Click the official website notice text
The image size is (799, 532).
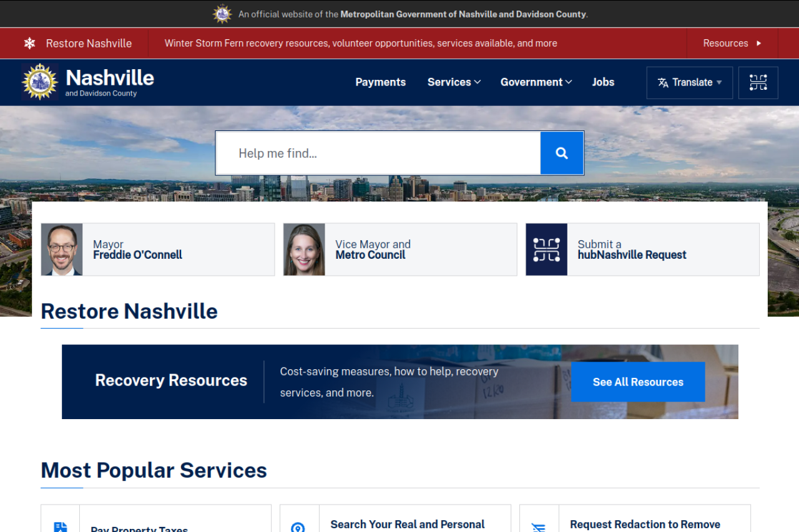click(413, 14)
